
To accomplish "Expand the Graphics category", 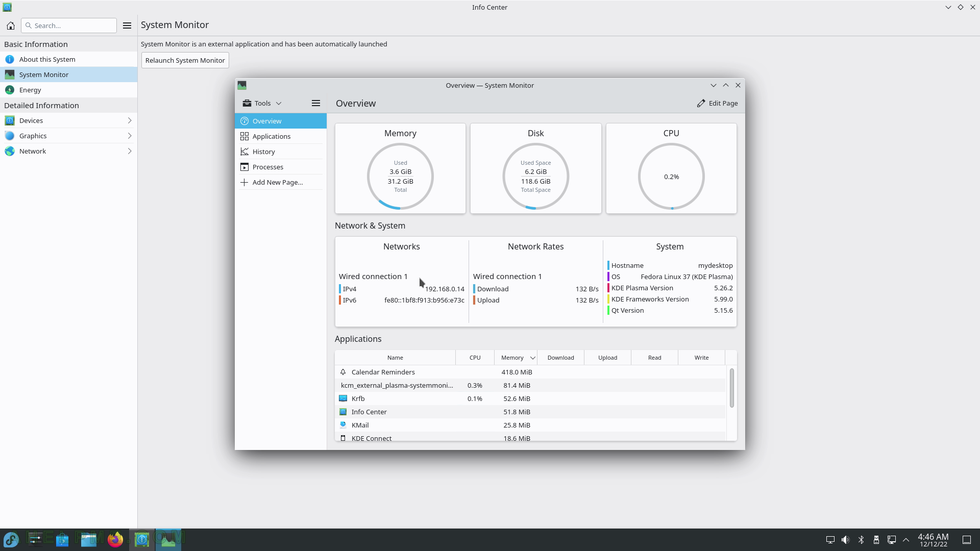I will coord(68,136).
